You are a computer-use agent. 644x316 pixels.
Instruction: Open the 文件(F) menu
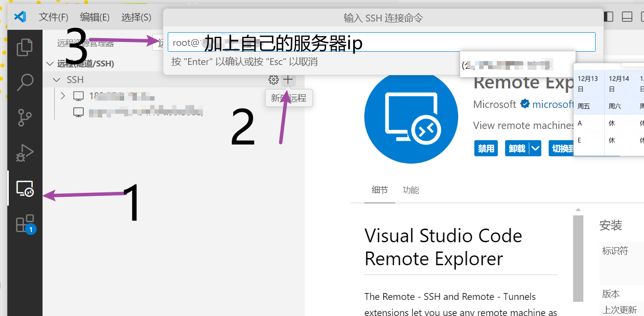pyautogui.click(x=53, y=17)
